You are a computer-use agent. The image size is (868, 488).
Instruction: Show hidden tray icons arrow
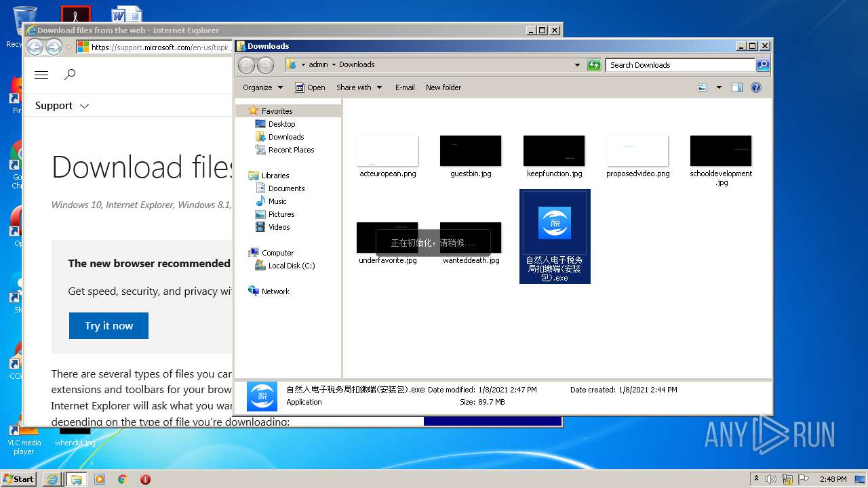(756, 479)
